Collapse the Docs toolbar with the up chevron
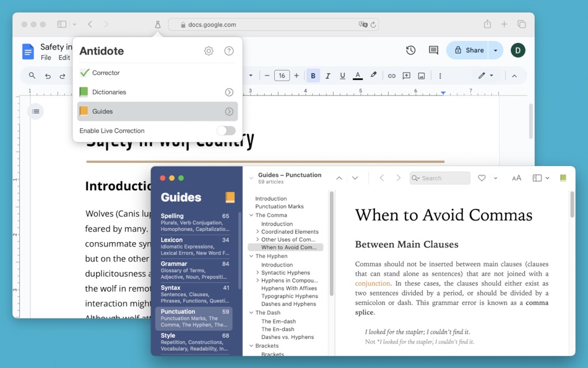The height and width of the screenshot is (368, 588). [514, 76]
